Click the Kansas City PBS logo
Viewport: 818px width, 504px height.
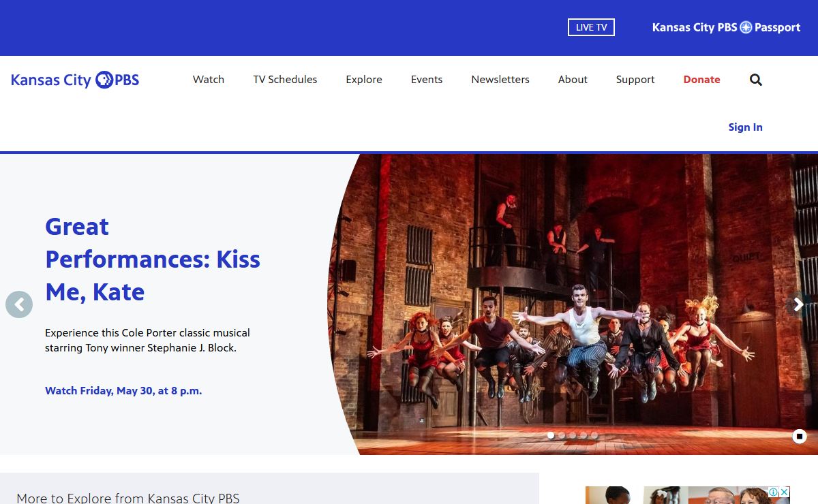coord(75,80)
